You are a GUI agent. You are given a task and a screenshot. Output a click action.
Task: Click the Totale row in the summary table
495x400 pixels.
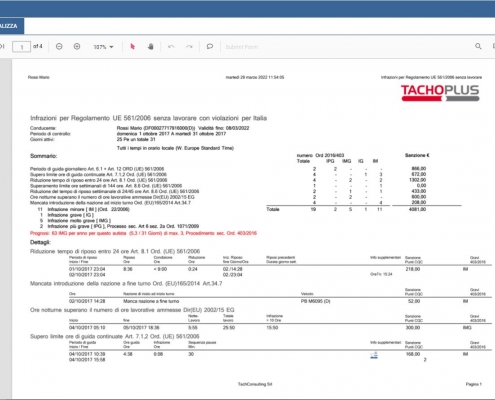[x=346, y=209]
